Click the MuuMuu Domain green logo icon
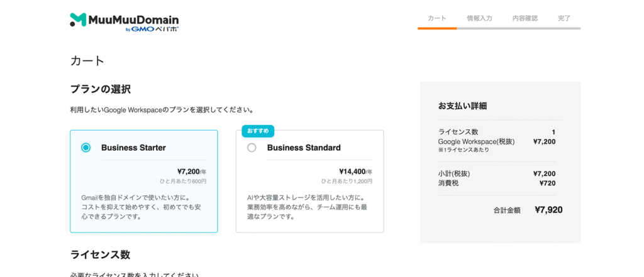Viewport: 644px width, 277px height. (78, 19)
